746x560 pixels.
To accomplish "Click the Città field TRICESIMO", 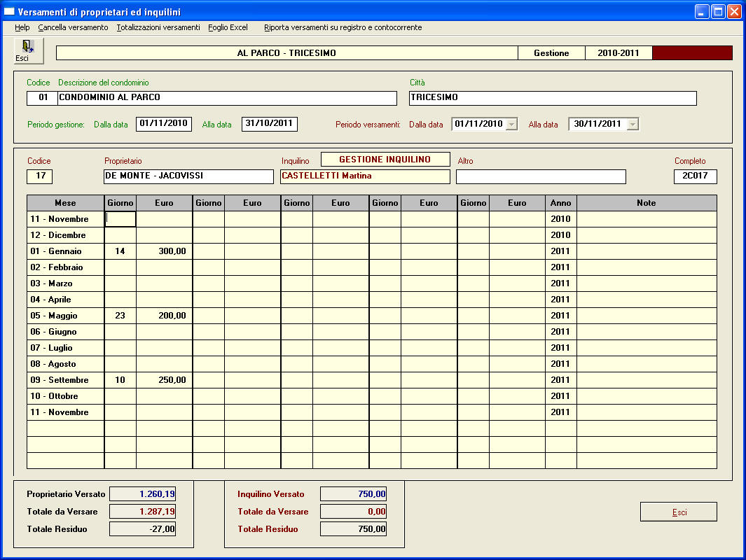I will (553, 98).
